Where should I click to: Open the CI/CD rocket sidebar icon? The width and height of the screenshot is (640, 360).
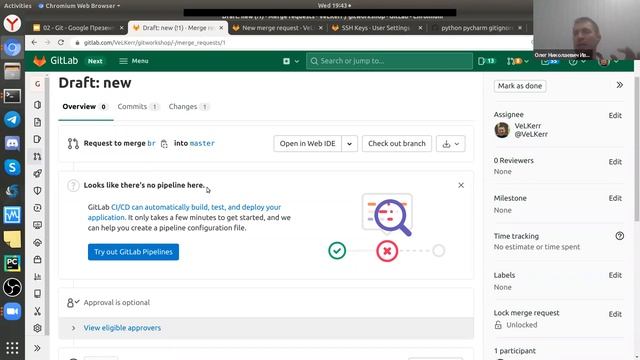(37, 173)
